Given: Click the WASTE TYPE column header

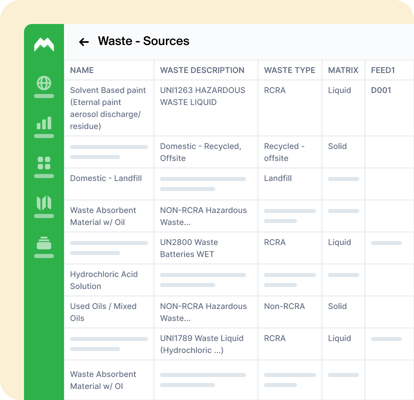Looking at the screenshot, I should tap(289, 70).
